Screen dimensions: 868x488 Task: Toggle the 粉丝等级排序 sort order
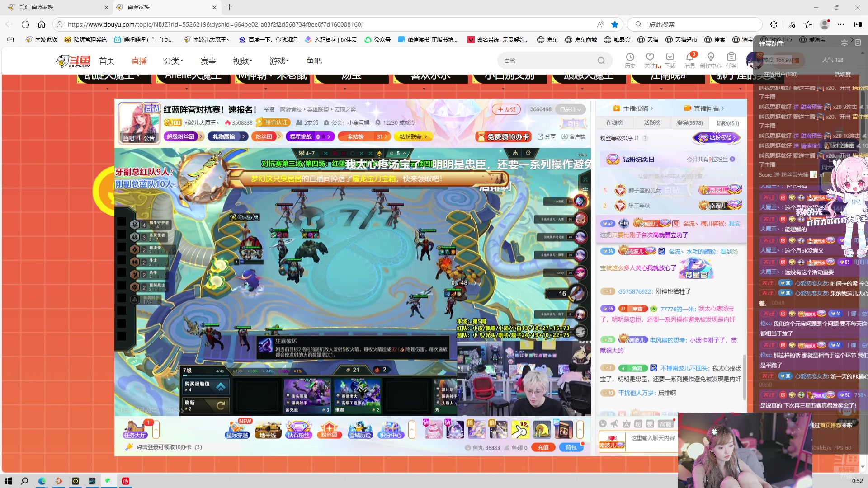coord(619,138)
